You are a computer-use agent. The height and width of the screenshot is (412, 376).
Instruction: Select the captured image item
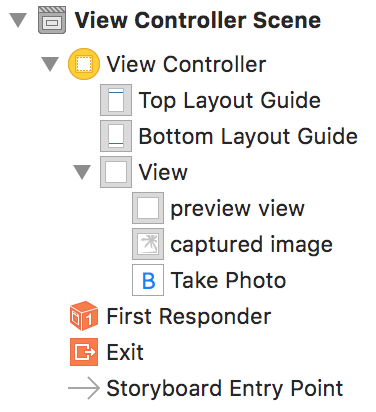point(251,245)
